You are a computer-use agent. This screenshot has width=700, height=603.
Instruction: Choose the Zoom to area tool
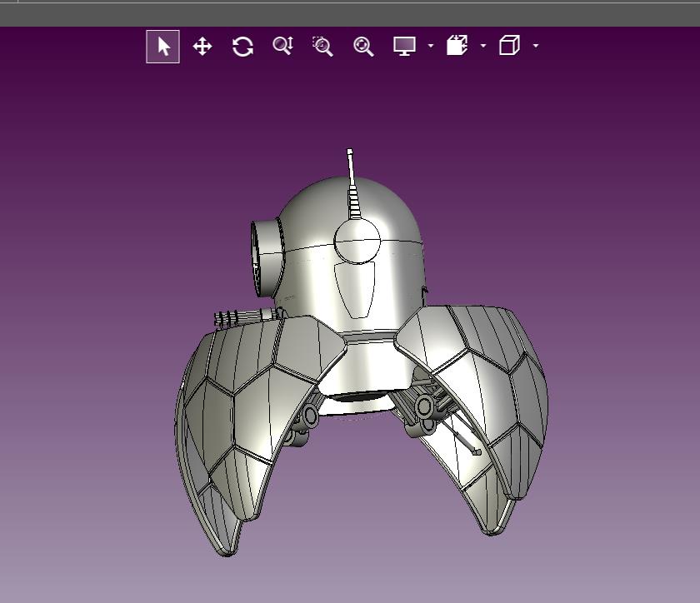click(x=322, y=47)
